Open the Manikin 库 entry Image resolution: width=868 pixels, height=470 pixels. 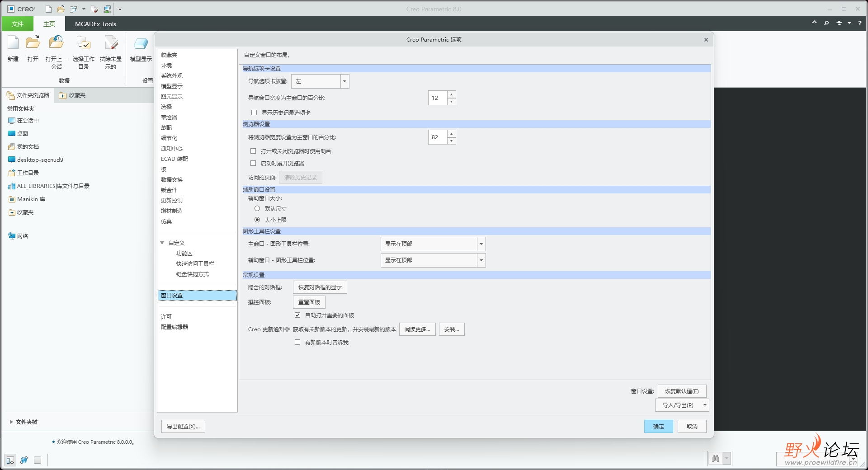pos(27,199)
